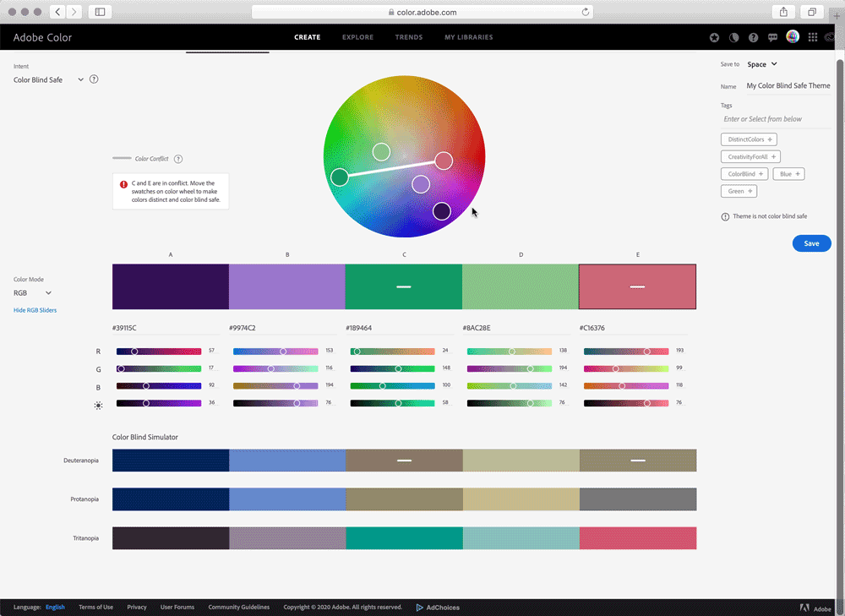Select the pink swatch E
The width and height of the screenshot is (845, 616).
637,286
